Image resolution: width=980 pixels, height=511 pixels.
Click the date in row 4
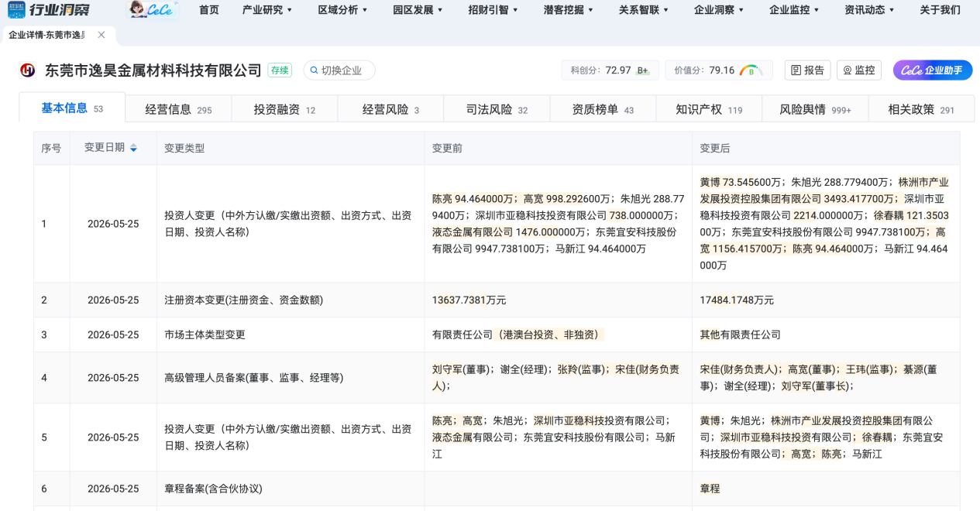point(113,378)
